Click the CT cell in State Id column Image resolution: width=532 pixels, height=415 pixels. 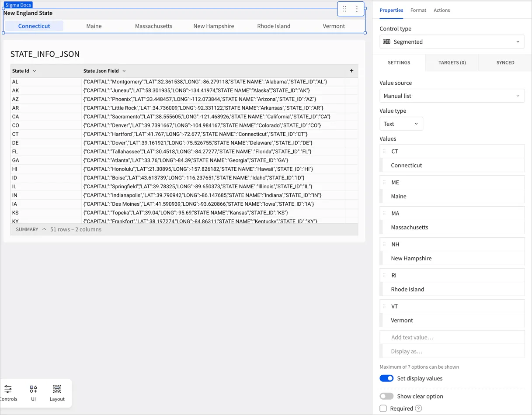[46, 134]
